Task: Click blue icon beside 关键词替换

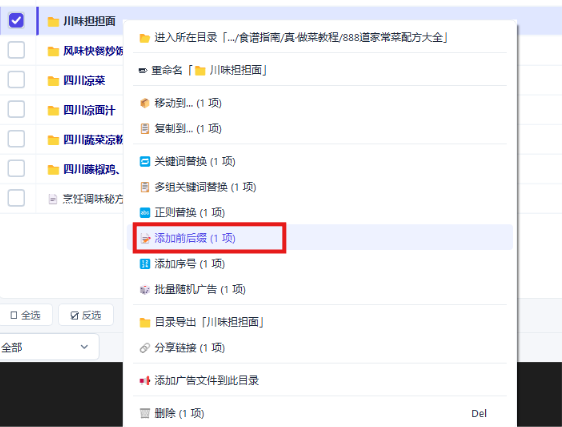Action: (x=144, y=162)
